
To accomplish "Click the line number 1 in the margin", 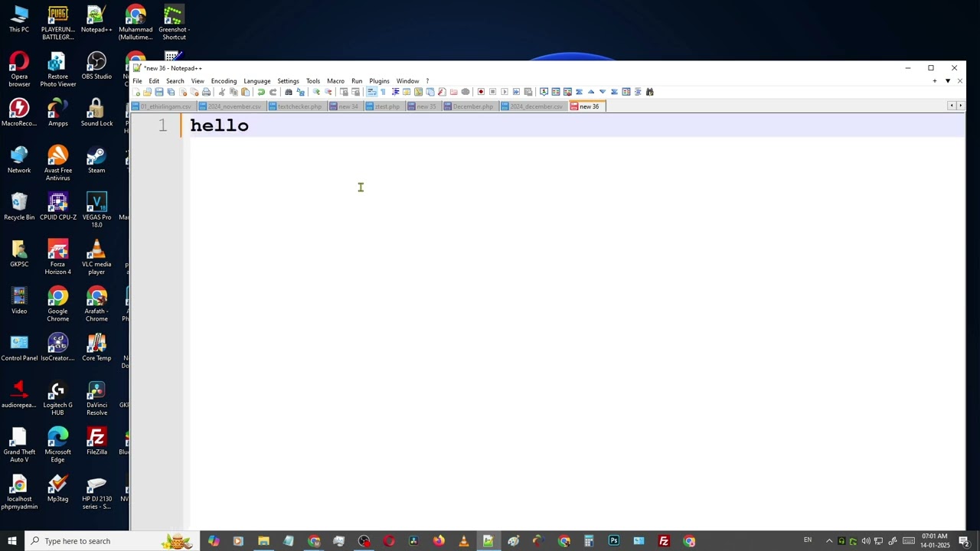I will 162,126.
